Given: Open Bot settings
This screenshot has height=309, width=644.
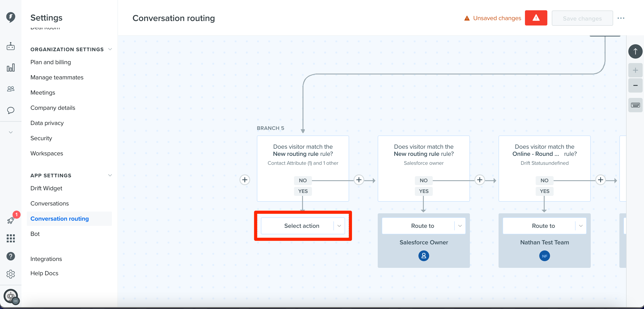Looking at the screenshot, I should (x=35, y=234).
